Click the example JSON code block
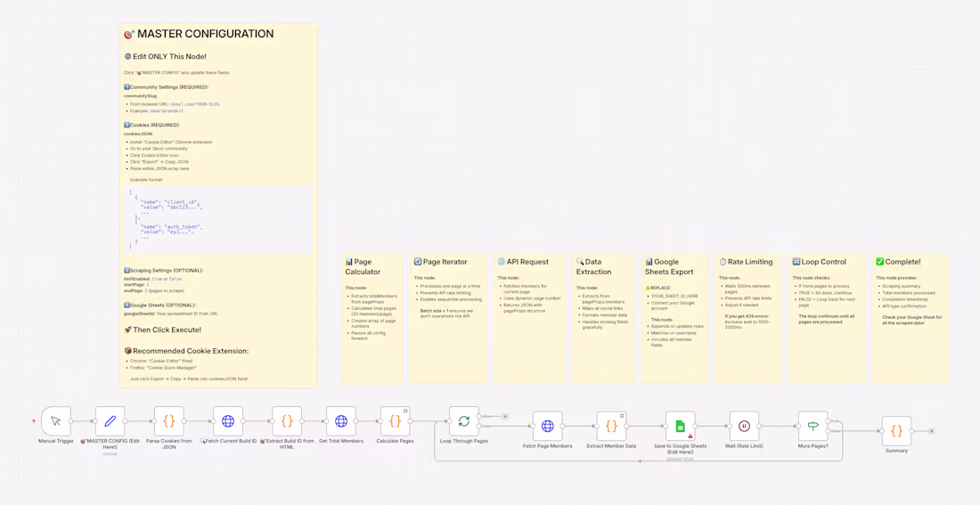This screenshot has width=980, height=505. pos(217,219)
